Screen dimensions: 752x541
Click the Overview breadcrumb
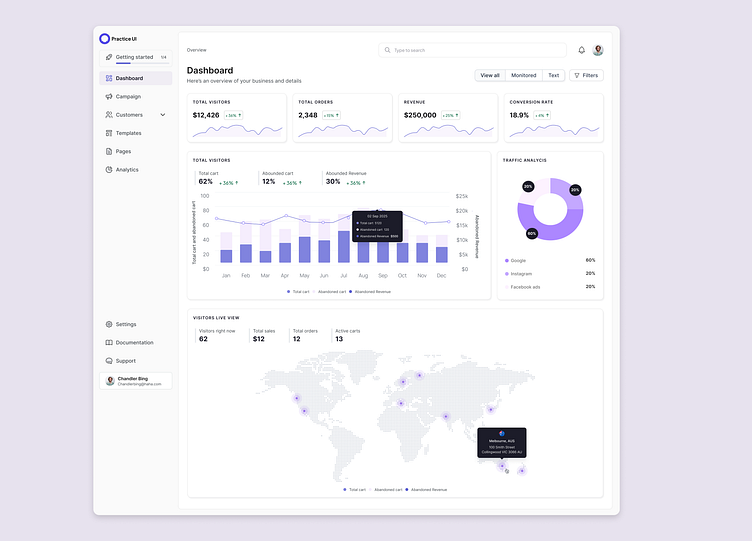point(196,49)
